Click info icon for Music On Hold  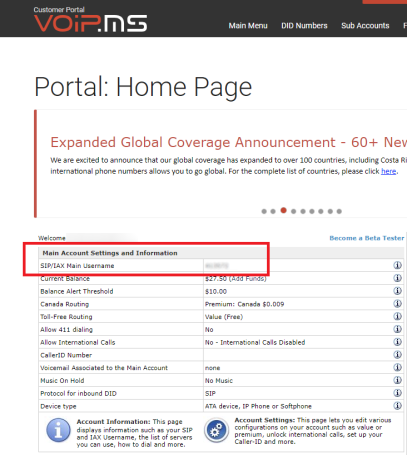(397, 380)
